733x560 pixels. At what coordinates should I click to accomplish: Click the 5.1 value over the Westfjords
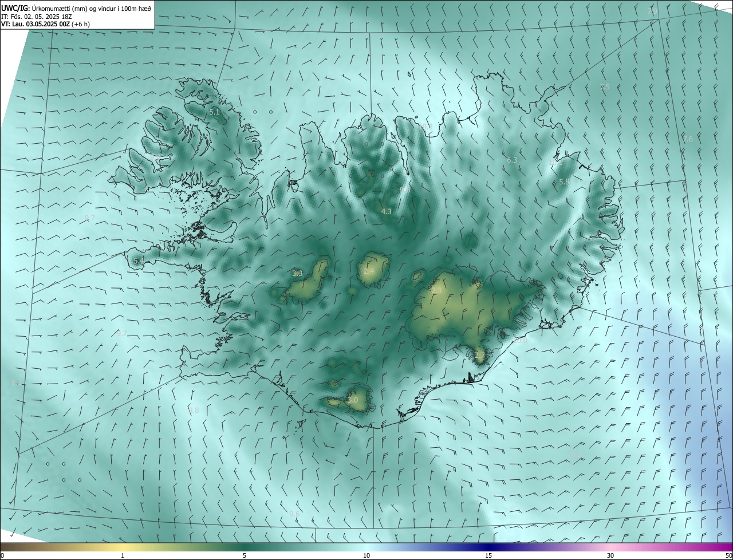coord(215,112)
